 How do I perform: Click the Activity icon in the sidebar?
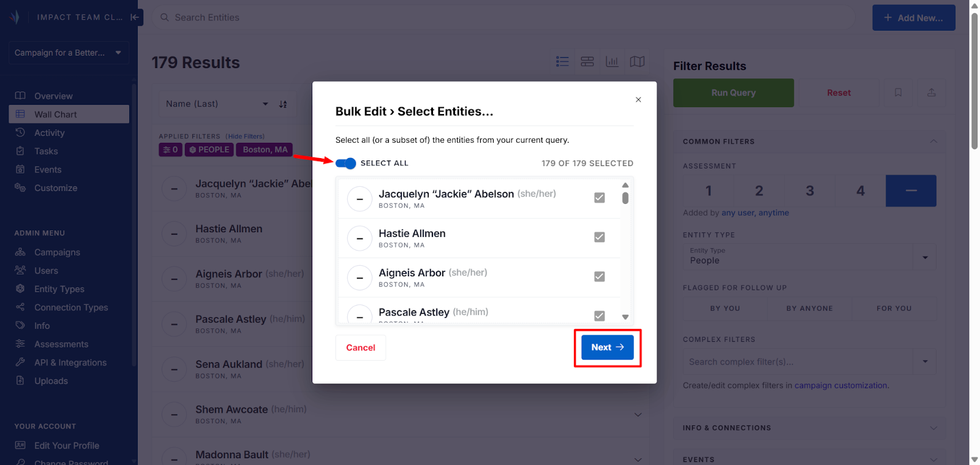[x=20, y=132]
